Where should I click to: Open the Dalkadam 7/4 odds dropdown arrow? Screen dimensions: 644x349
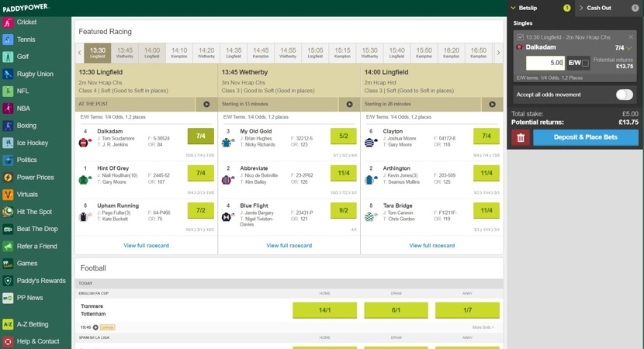[x=628, y=48]
